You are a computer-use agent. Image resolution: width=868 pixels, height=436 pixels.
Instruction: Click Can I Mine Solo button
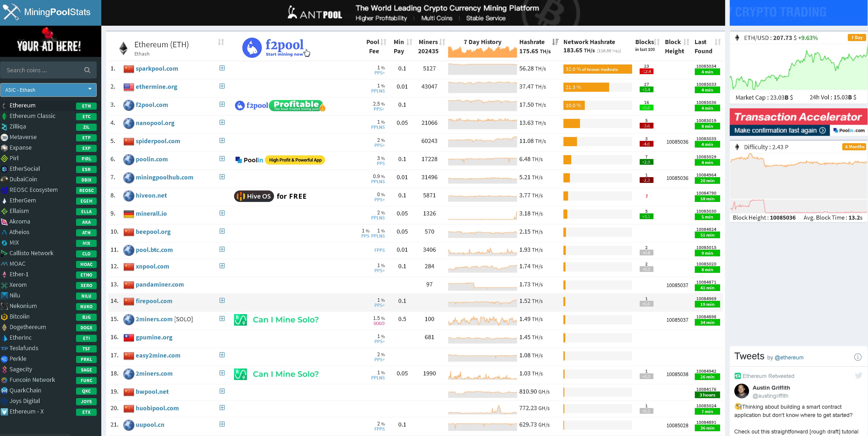pyautogui.click(x=286, y=320)
